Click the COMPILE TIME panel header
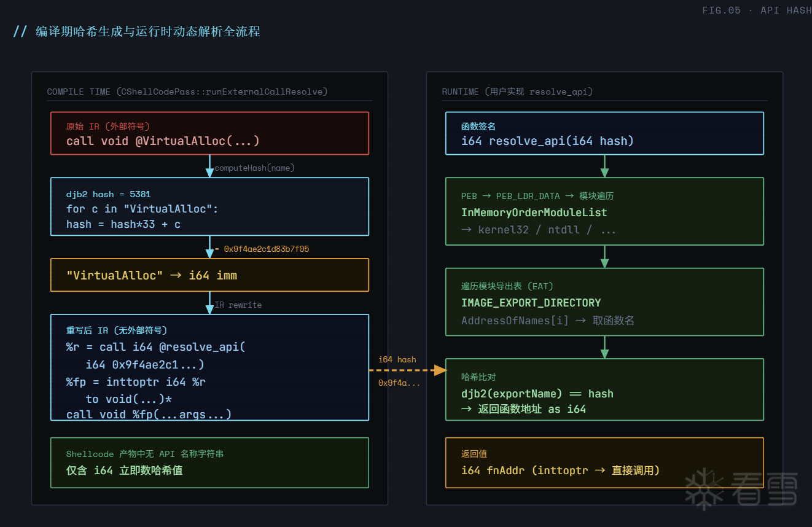 point(187,92)
